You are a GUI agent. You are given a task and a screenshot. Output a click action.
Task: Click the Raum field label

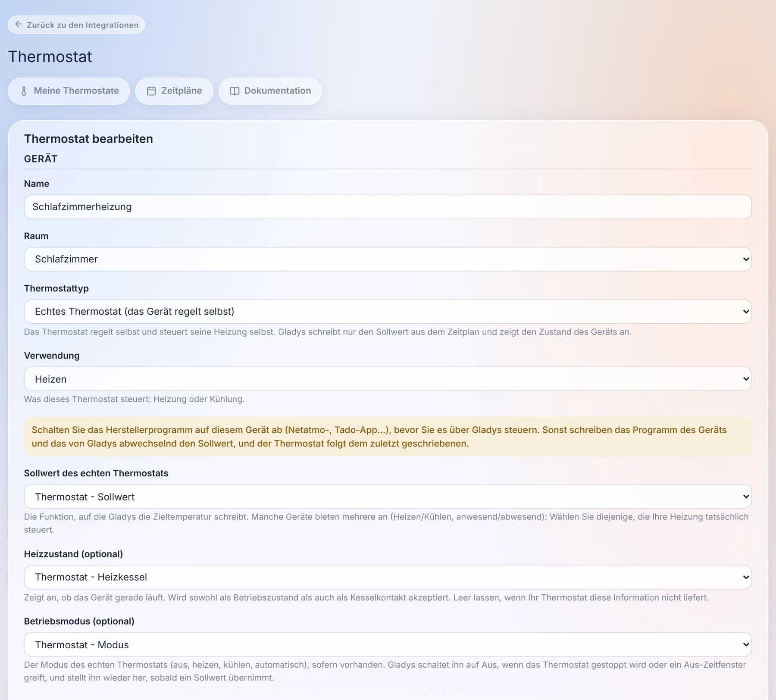pyautogui.click(x=36, y=236)
